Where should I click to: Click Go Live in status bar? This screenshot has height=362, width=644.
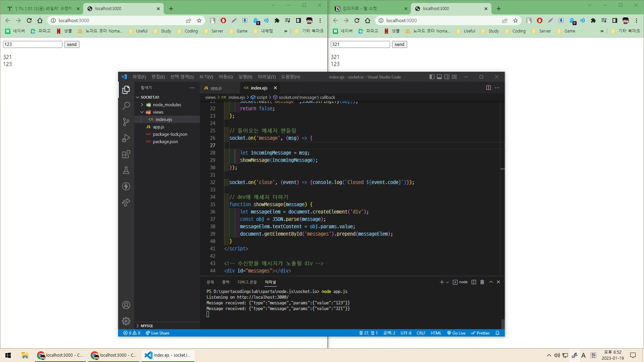[457, 333]
